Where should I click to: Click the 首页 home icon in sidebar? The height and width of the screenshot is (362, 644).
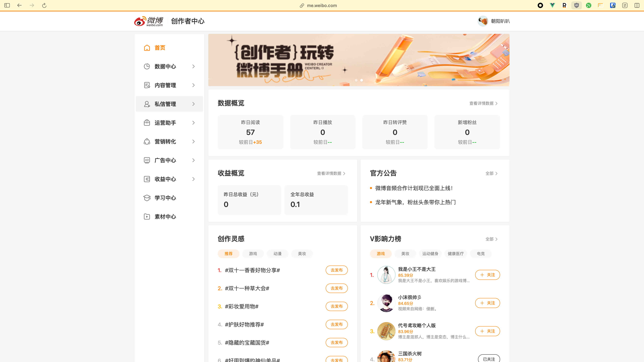pos(147,48)
